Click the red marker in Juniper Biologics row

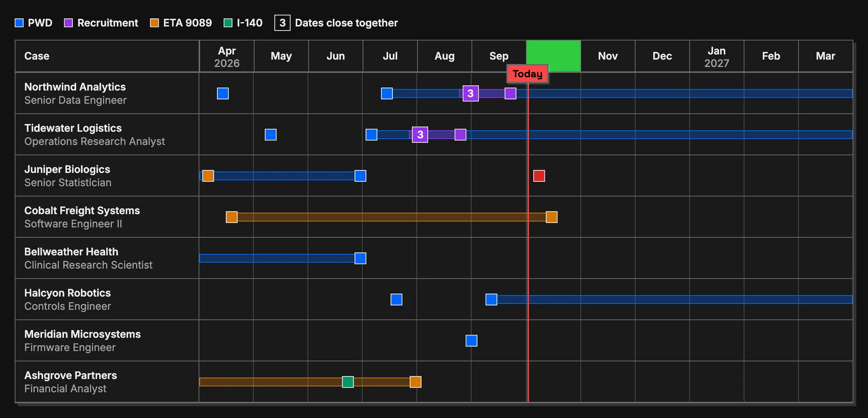(x=539, y=176)
